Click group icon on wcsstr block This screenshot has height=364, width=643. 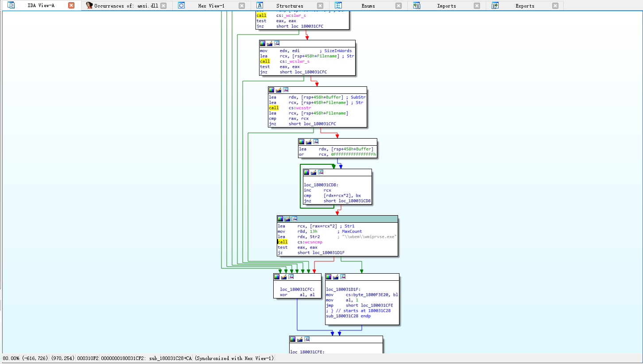point(286,90)
